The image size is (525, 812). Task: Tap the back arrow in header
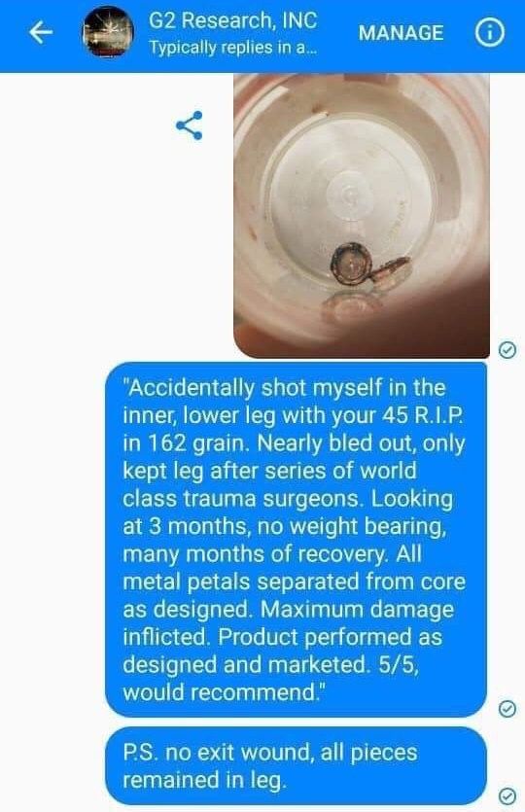pyautogui.click(x=41, y=33)
